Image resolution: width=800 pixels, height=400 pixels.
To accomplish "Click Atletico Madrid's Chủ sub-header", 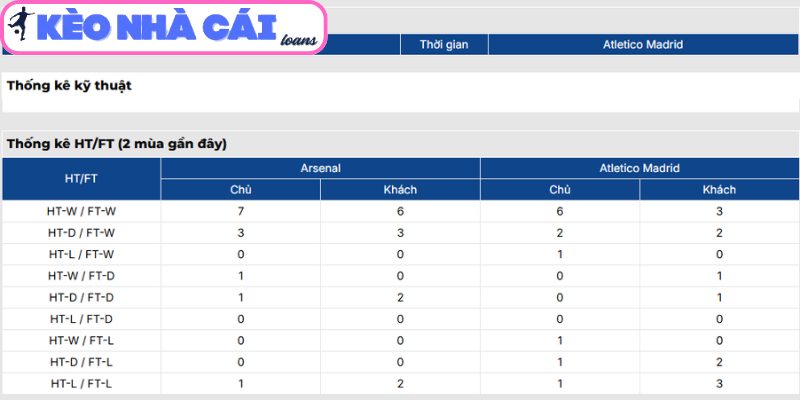I will [x=560, y=190].
